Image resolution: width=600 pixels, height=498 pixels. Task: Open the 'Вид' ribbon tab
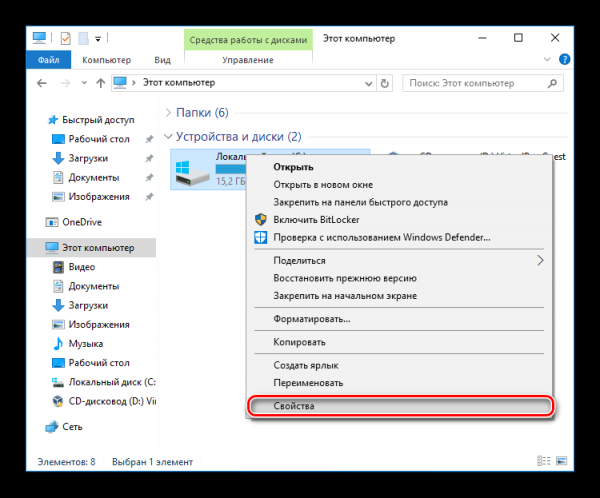point(162,60)
